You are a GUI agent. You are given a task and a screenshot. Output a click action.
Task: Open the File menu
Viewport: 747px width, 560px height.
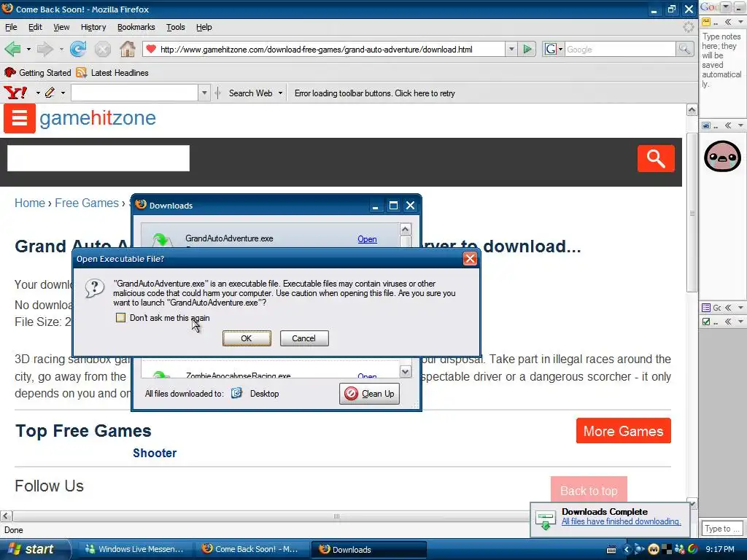point(11,27)
